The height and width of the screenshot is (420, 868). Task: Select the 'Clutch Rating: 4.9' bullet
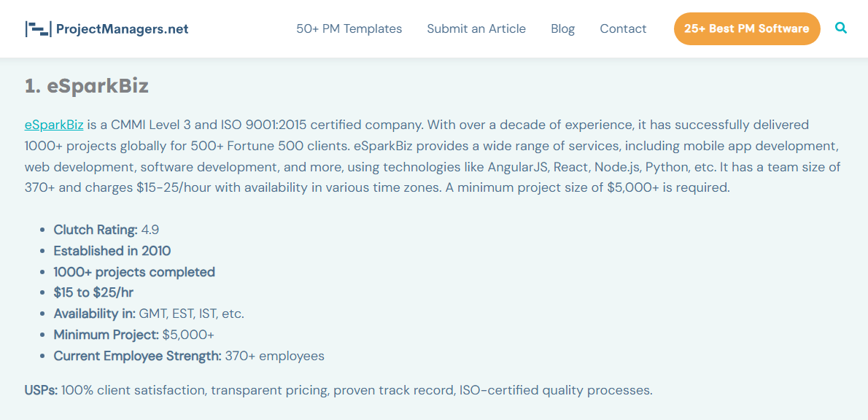[x=106, y=230]
